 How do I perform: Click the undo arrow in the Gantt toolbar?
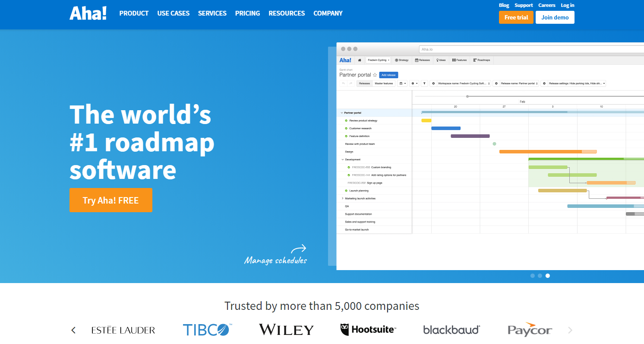tap(344, 83)
